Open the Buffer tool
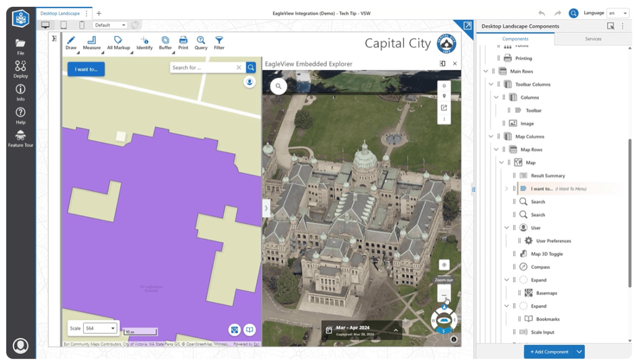The width and height of the screenshot is (635, 364). 165,43
